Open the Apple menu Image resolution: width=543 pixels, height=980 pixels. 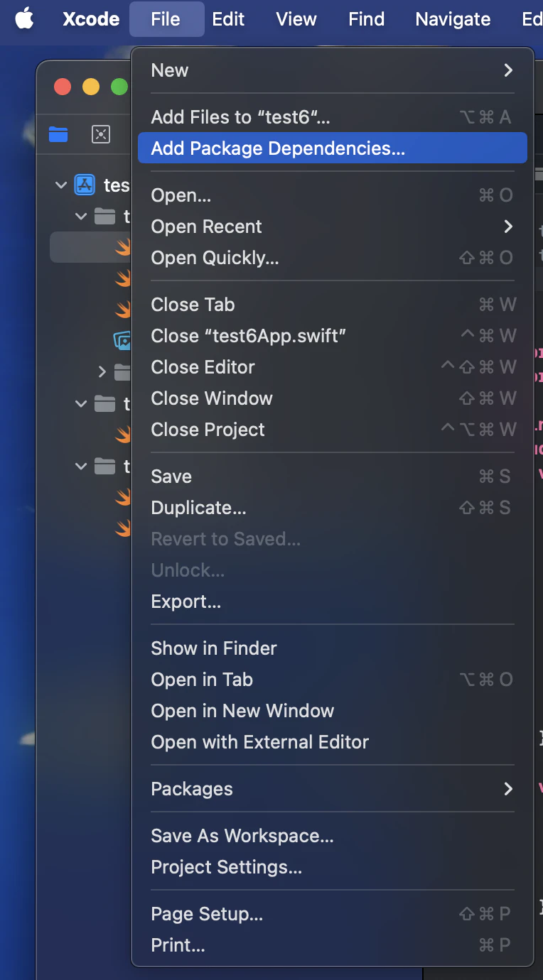(x=24, y=18)
